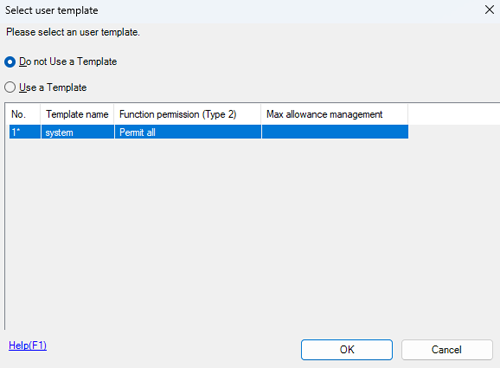Click the empty header area right of Max allowance
500x368 pixels.
click(x=454, y=114)
